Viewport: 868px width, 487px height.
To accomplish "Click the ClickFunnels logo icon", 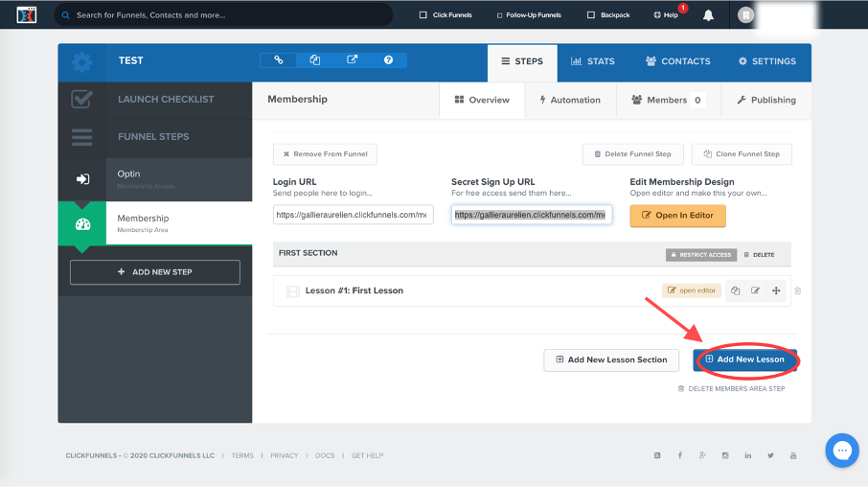I will [26, 15].
